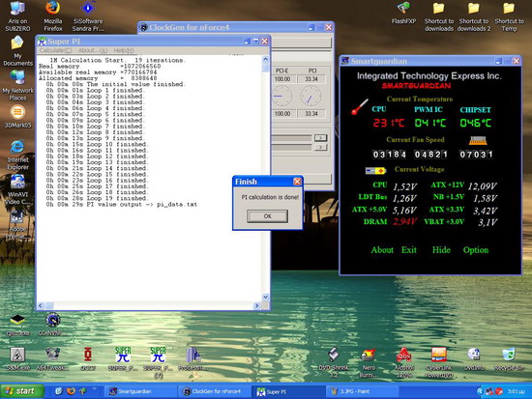Select the My Documents desktop icon
This screenshot has height=399, width=532.
[x=17, y=51]
